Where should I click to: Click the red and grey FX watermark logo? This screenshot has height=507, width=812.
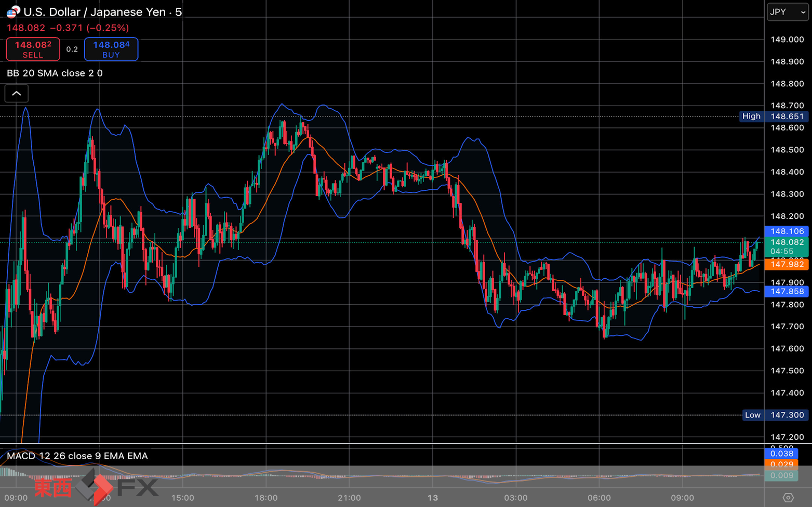tap(96, 487)
